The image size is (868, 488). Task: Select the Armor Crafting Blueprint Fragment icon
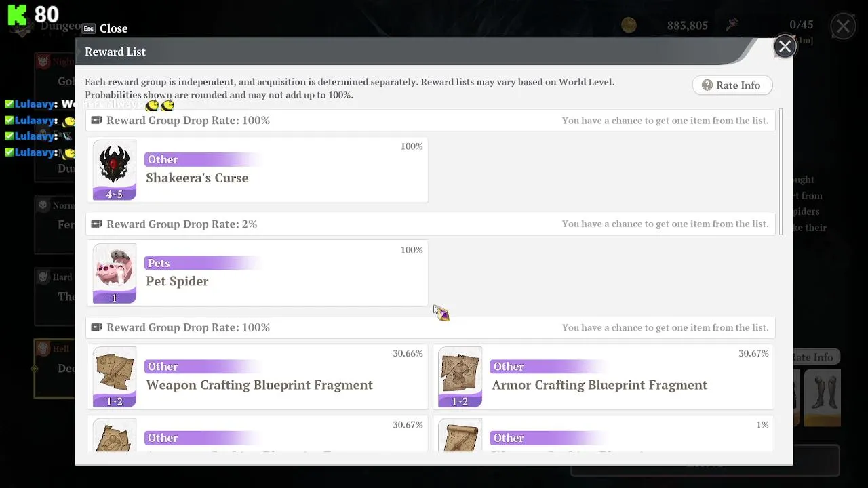coord(460,377)
